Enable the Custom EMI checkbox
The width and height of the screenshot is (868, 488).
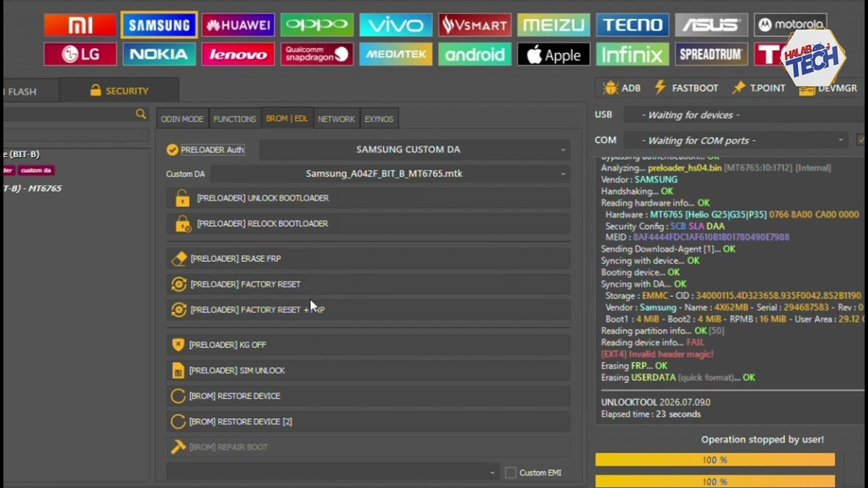click(x=511, y=472)
